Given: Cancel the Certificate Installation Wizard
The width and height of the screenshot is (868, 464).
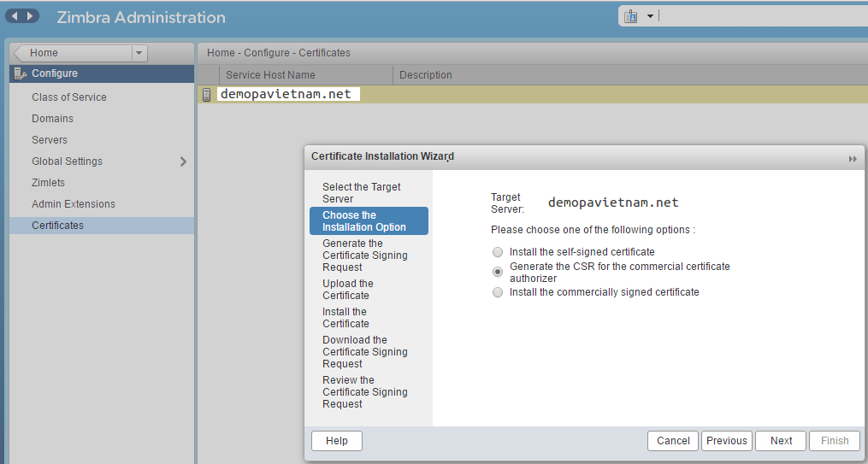Looking at the screenshot, I should point(672,441).
